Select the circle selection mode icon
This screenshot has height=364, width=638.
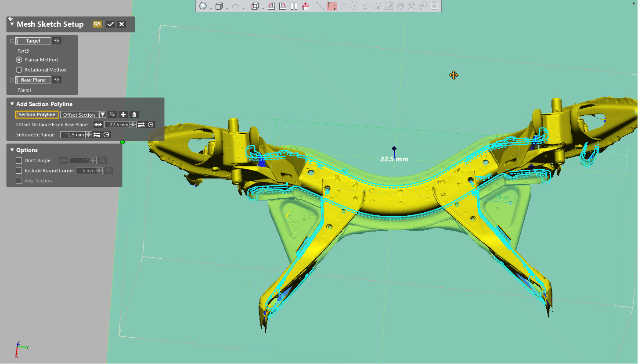(343, 6)
